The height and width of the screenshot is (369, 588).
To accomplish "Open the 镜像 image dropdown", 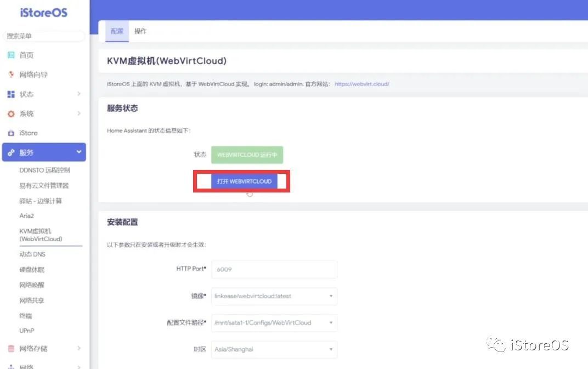I will click(x=274, y=296).
